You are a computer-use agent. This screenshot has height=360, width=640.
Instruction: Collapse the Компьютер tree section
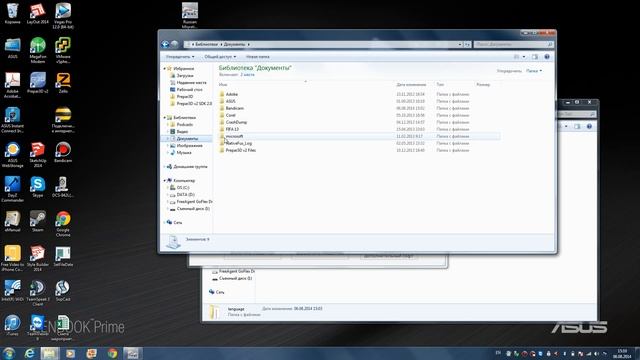(164, 180)
